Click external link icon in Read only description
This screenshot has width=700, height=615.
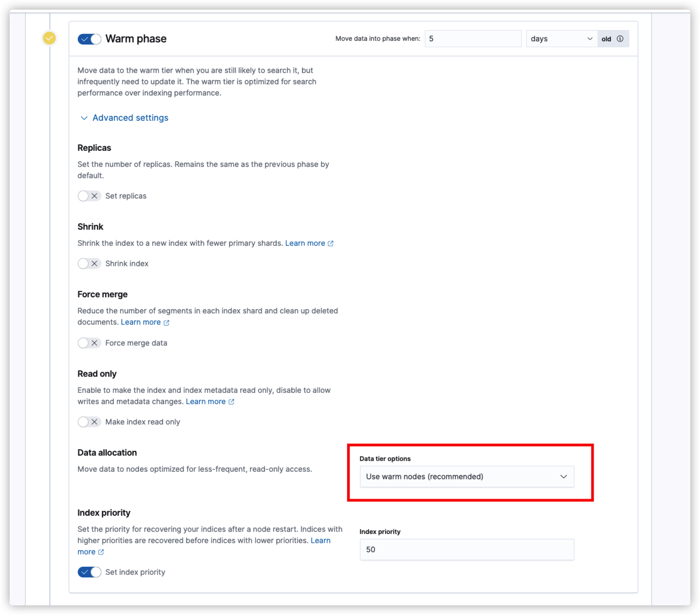(231, 402)
